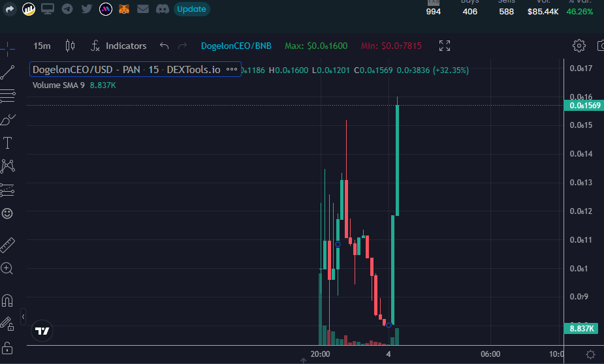Select the forecasting position tool
The image size is (604, 364).
click(x=7, y=190)
